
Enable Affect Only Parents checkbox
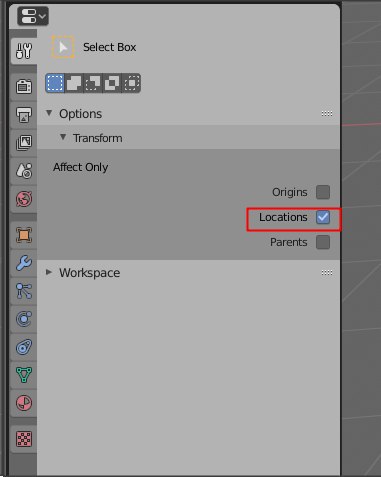(x=323, y=242)
